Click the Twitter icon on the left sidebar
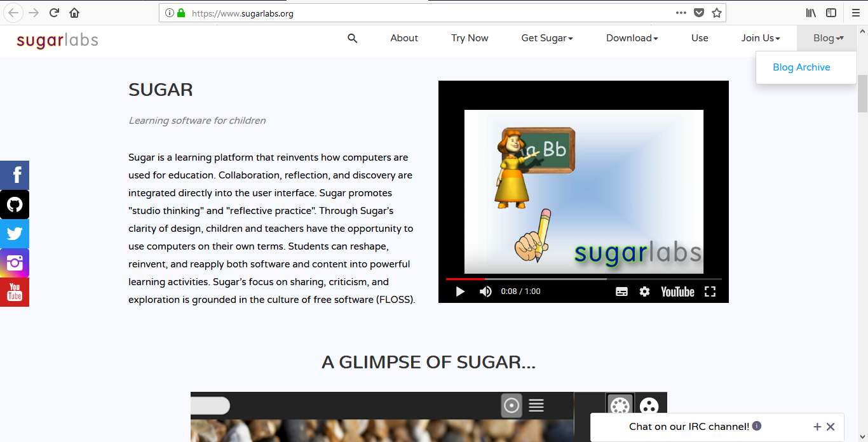This screenshot has width=868, height=442. pyautogui.click(x=14, y=233)
